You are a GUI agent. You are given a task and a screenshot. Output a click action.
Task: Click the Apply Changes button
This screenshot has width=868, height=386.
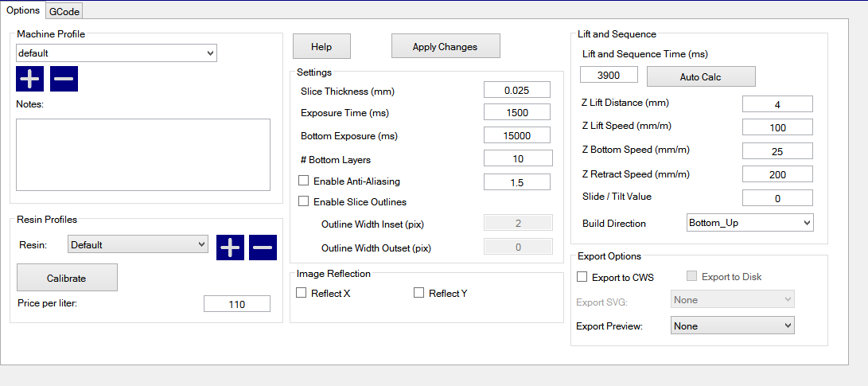(445, 47)
